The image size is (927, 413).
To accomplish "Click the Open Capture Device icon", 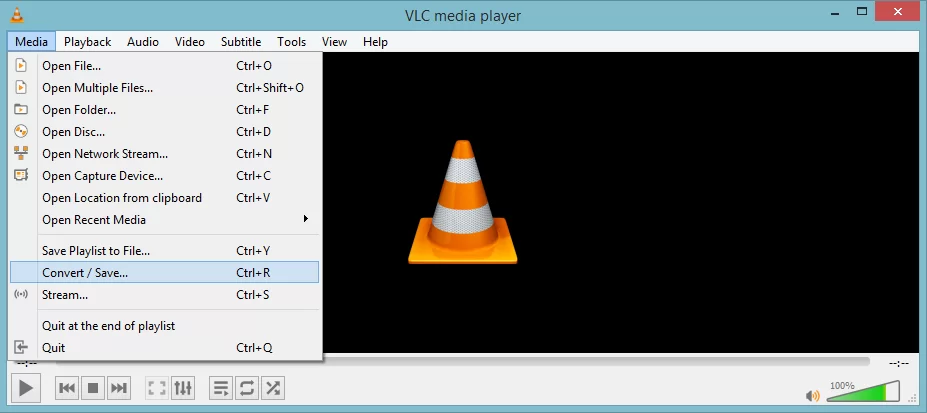I will coord(21,175).
